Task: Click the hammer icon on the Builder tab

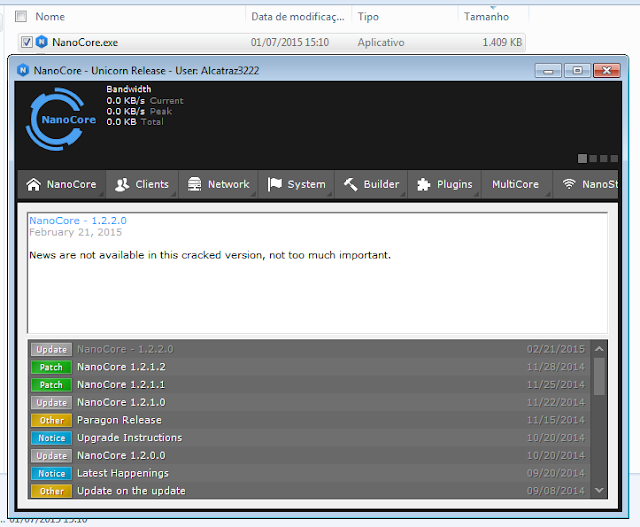Action: click(x=351, y=185)
